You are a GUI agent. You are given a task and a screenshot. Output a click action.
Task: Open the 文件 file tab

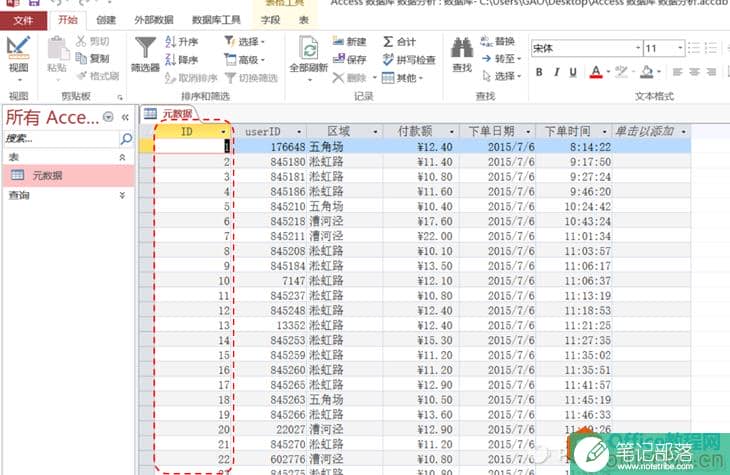(x=23, y=20)
